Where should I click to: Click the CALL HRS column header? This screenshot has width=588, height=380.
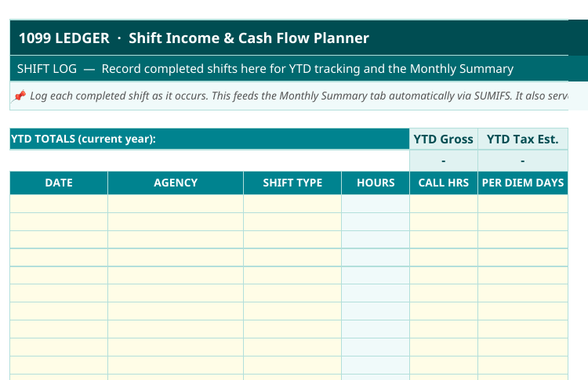[x=444, y=183]
